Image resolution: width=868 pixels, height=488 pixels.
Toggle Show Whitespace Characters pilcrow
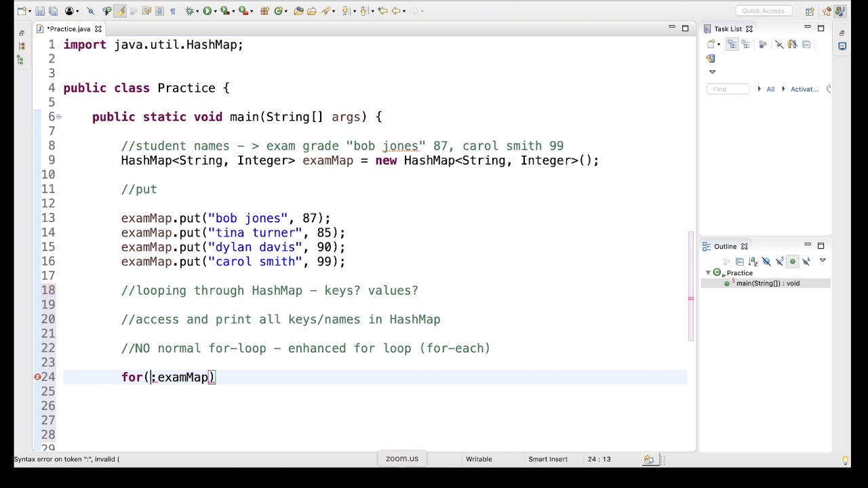tap(172, 11)
